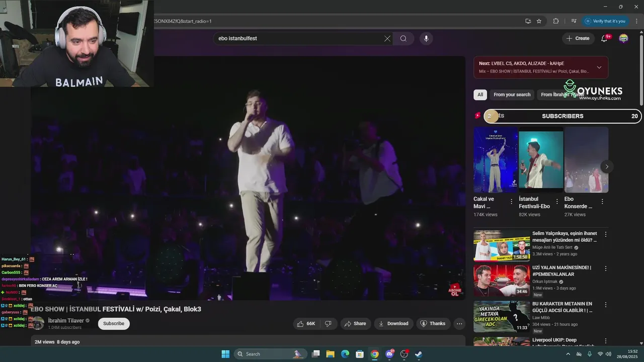Open Discord from taskbar
644x362 pixels.
click(x=389, y=354)
